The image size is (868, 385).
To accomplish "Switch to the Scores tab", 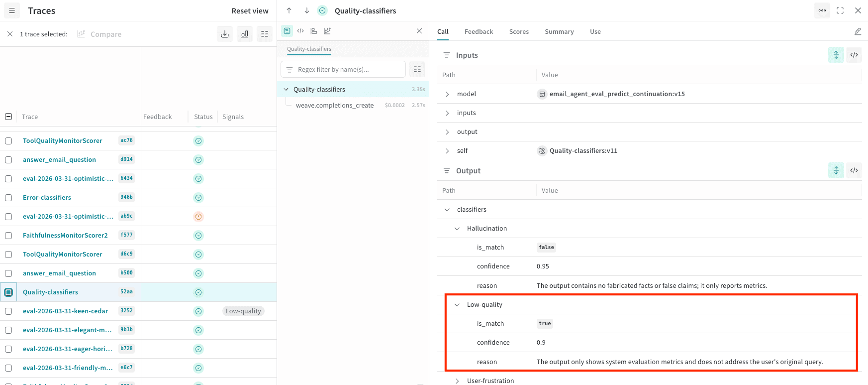I will (x=519, y=31).
